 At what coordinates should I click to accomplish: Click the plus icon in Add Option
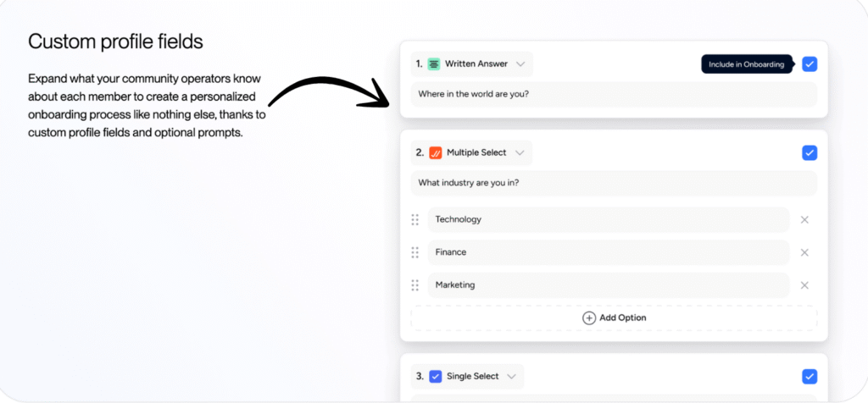tap(589, 318)
